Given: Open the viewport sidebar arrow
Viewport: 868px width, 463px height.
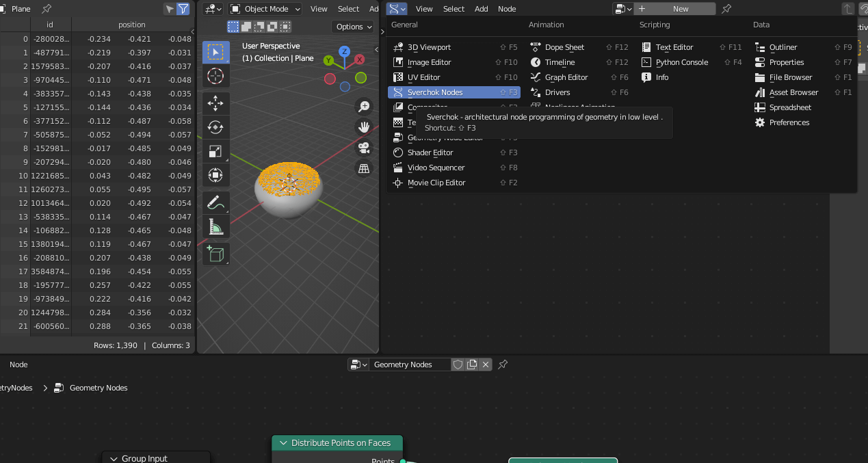Looking at the screenshot, I should (x=377, y=51).
